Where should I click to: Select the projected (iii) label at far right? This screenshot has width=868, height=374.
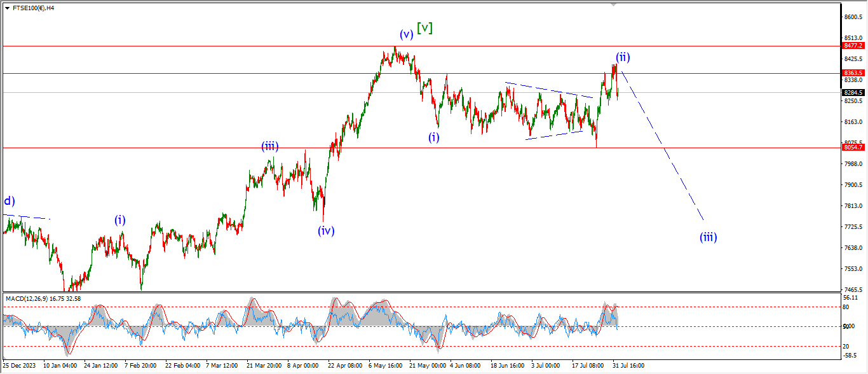point(708,237)
